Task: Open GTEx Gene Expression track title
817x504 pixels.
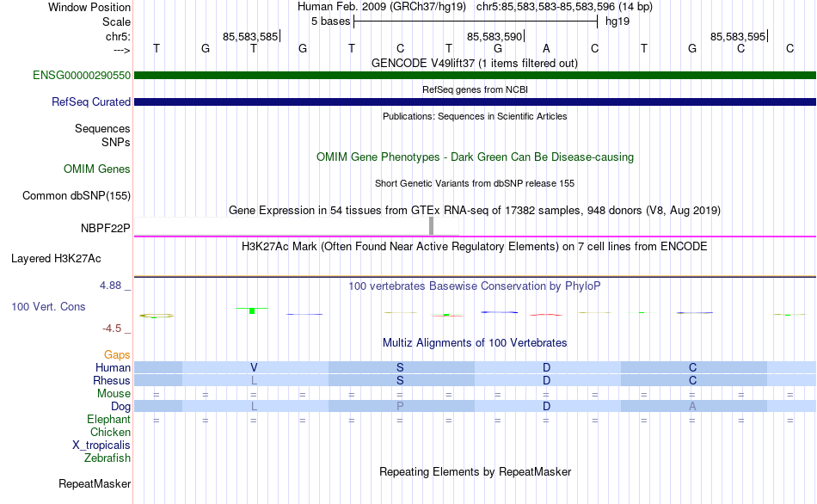Action: coord(475,210)
